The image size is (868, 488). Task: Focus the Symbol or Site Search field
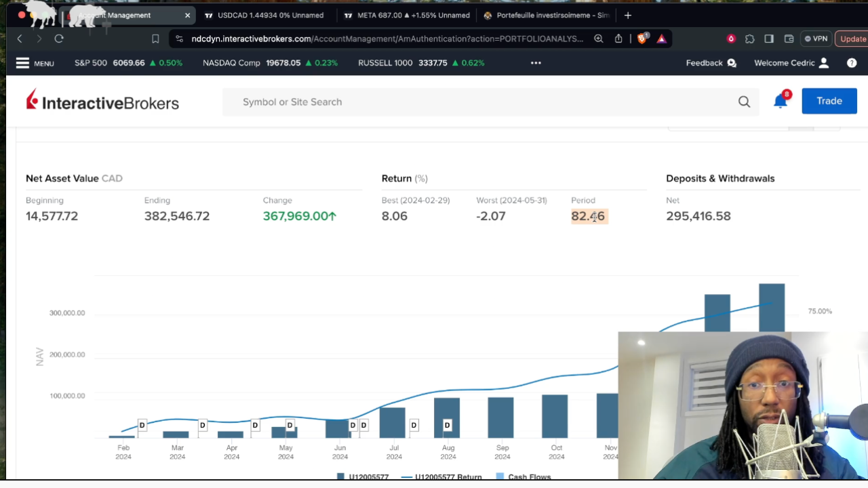click(x=490, y=102)
